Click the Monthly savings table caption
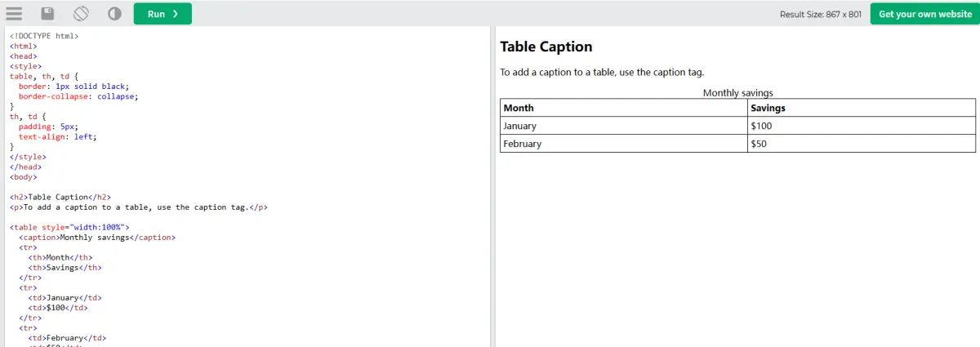 [737, 93]
